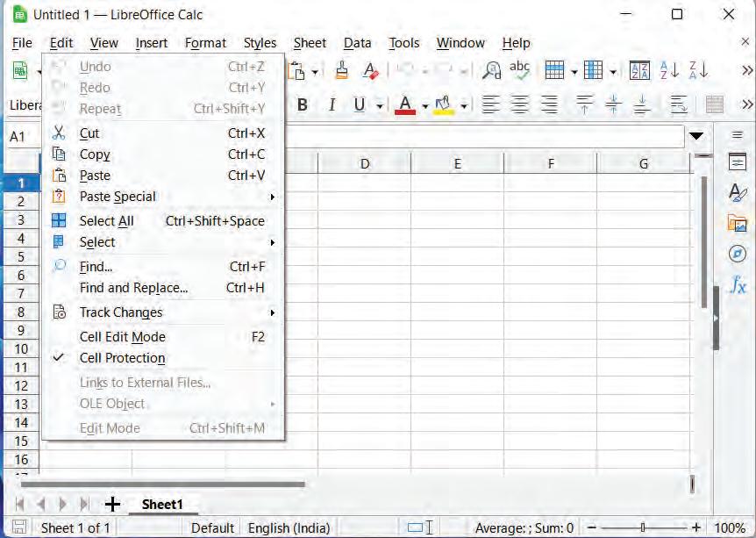Image resolution: width=756 pixels, height=538 pixels.
Task: Click the Clone Formatting paintbrush icon
Action: [x=342, y=70]
